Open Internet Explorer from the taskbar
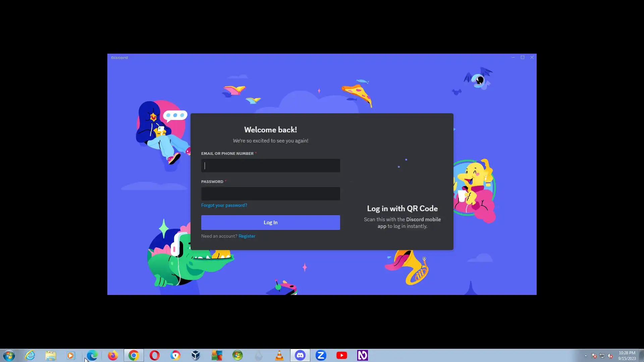The width and height of the screenshot is (644, 362). coord(30,355)
